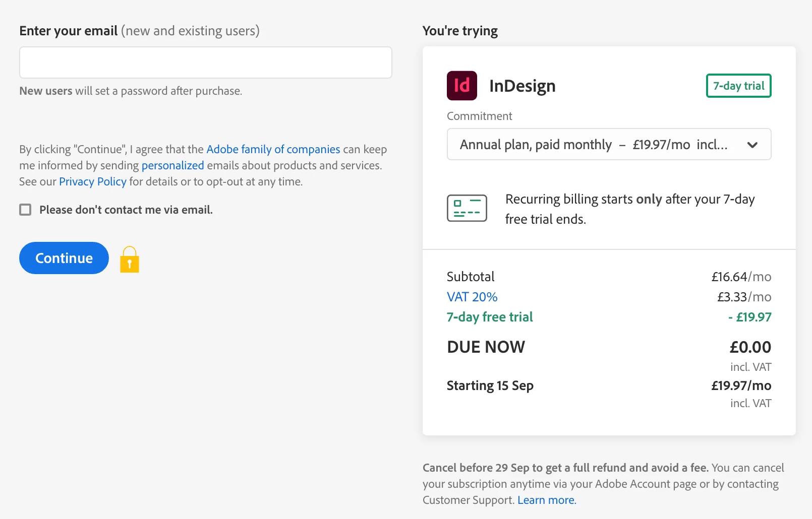Follow the personalized emails link

click(172, 165)
